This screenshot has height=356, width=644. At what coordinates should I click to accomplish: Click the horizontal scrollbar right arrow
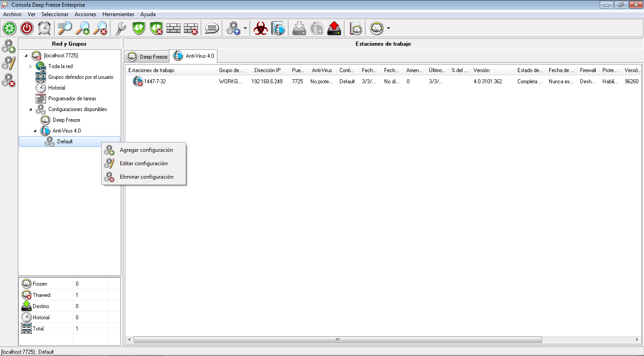637,339
